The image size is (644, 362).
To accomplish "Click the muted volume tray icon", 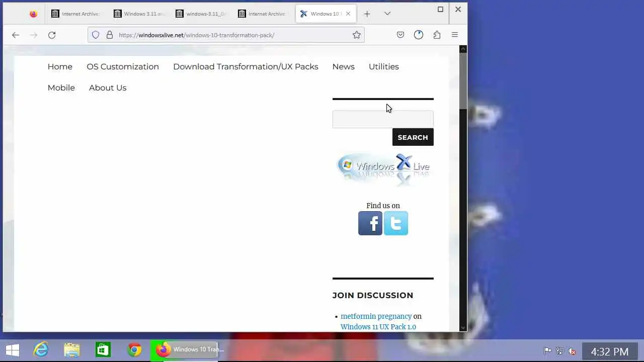I will (x=572, y=351).
